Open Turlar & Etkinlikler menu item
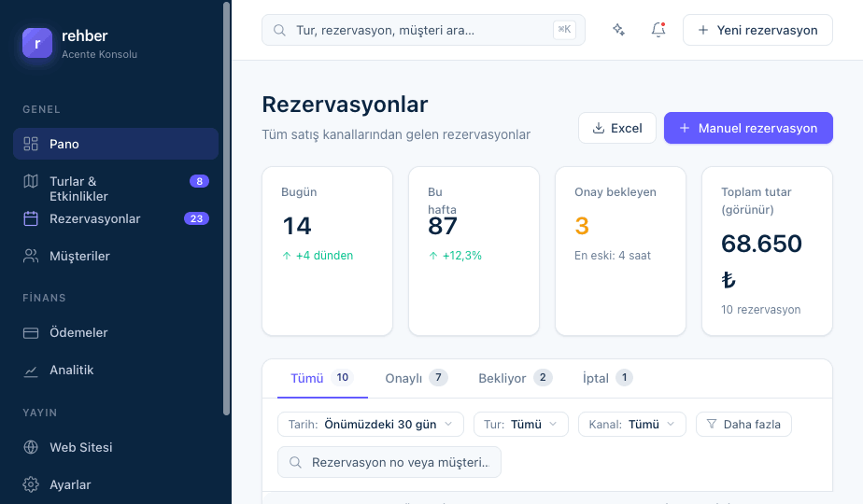Viewport: 863px width, 504px height. point(116,189)
